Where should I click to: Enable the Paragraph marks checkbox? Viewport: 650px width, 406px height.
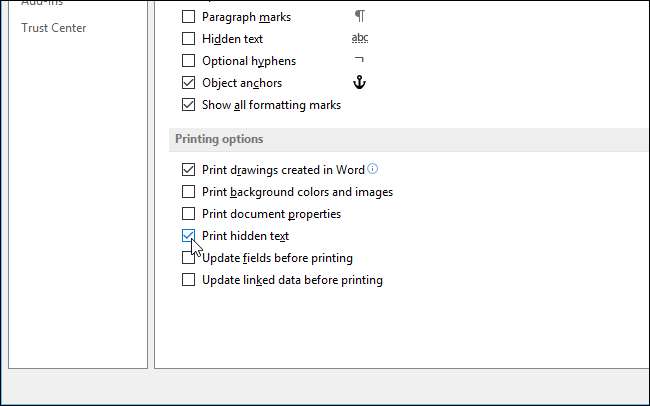188,17
